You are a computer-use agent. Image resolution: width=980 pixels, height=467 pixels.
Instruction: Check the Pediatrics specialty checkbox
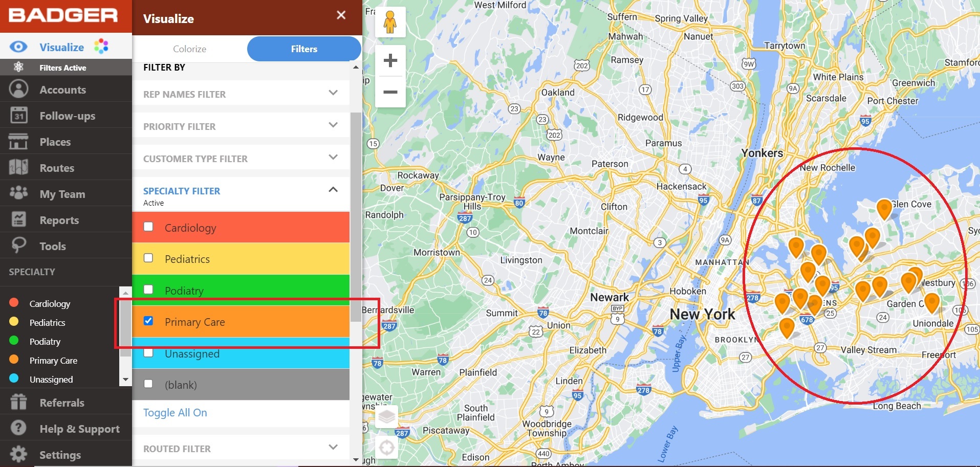148,258
